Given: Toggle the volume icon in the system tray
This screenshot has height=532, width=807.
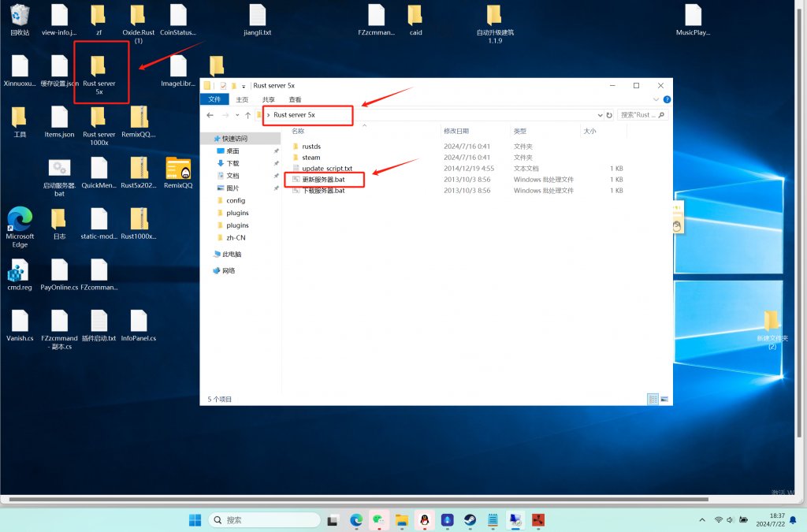Looking at the screenshot, I should (731, 520).
